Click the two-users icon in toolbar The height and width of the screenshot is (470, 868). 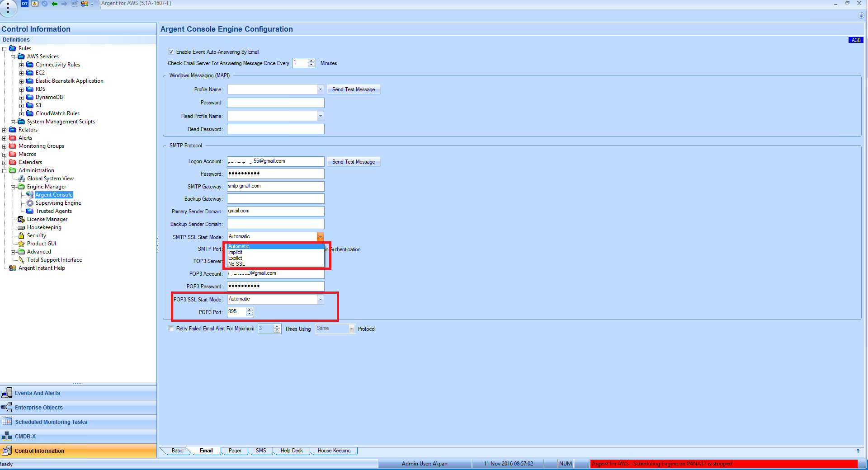84,4
